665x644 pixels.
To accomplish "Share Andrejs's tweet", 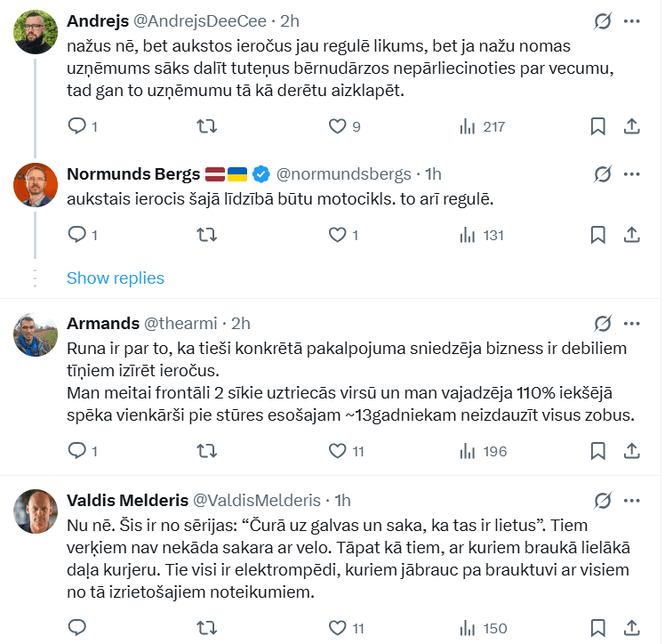I will 631,126.
